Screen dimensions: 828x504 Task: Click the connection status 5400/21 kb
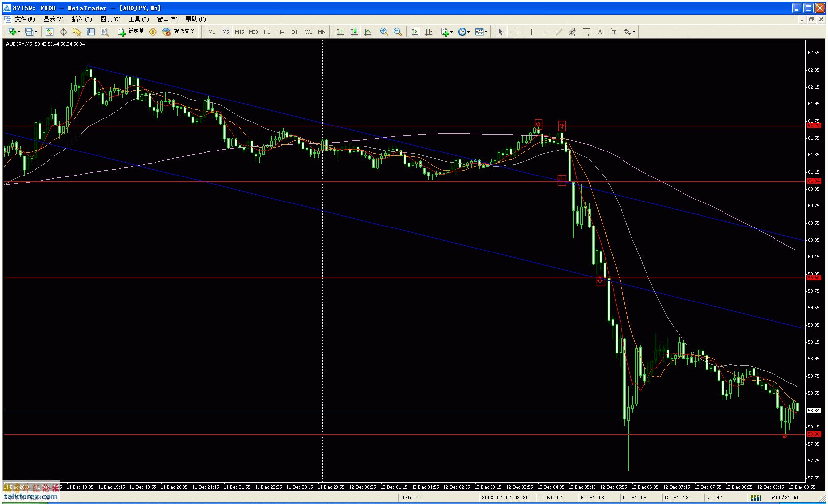784,497
